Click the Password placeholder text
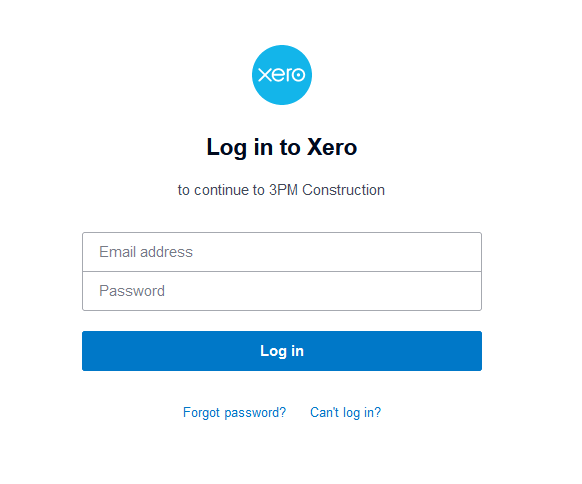 (132, 291)
